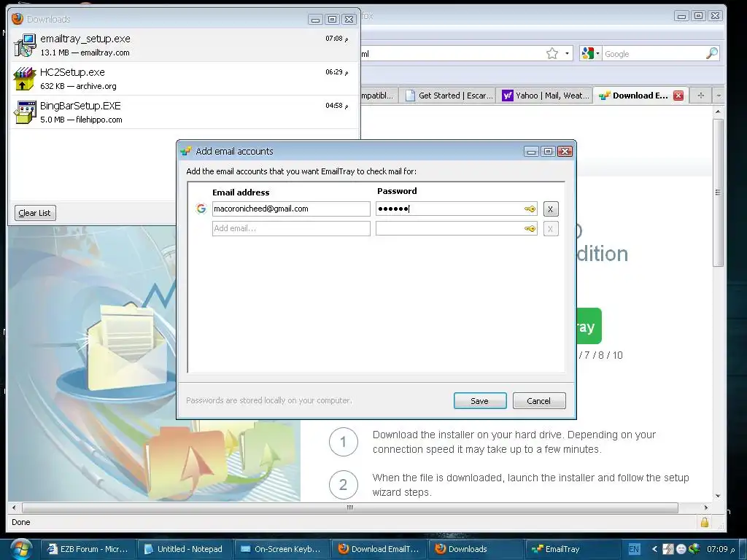
Task: Select HC2Setup.exe download entry text
Action: point(72,72)
